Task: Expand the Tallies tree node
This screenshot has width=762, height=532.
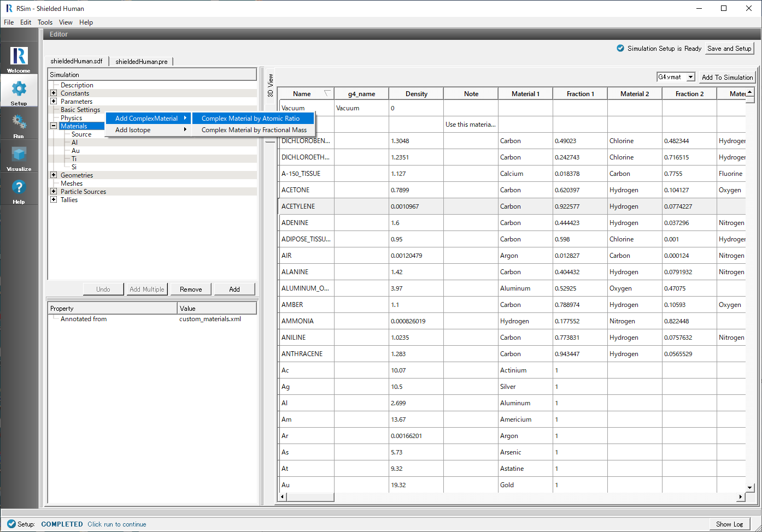Action: [54, 199]
